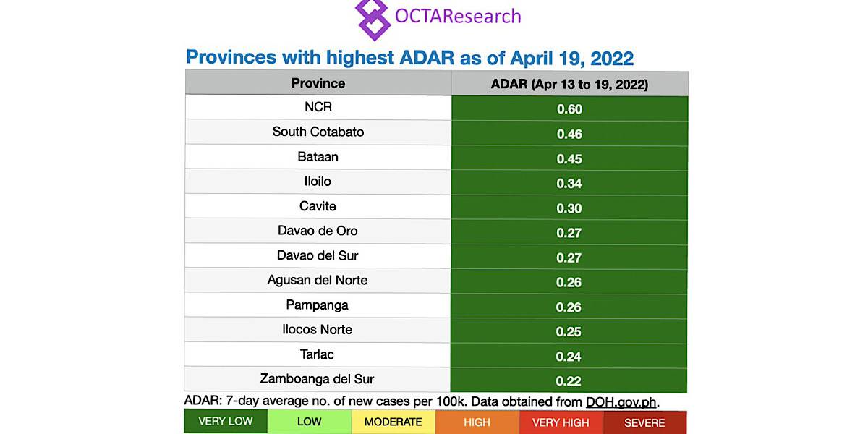Image resolution: width=868 pixels, height=434 pixels.
Task: Click the OCTA Research logo icon
Action: 373,18
